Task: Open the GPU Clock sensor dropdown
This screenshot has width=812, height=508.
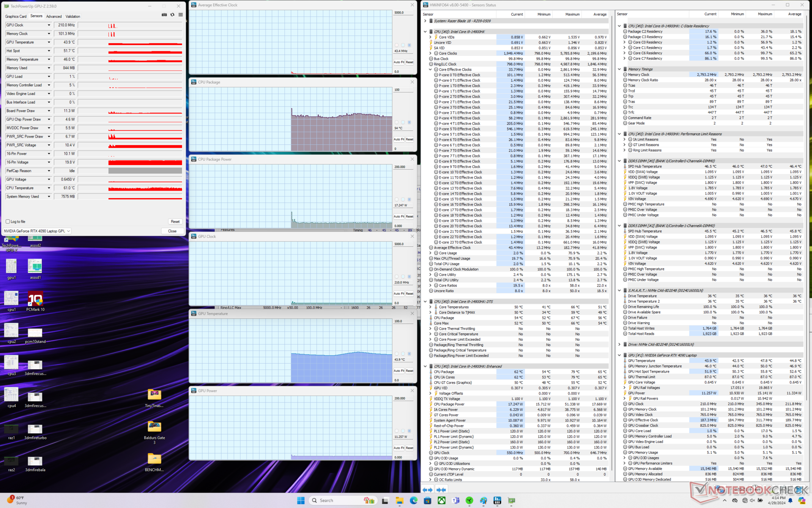Action: [x=49, y=25]
